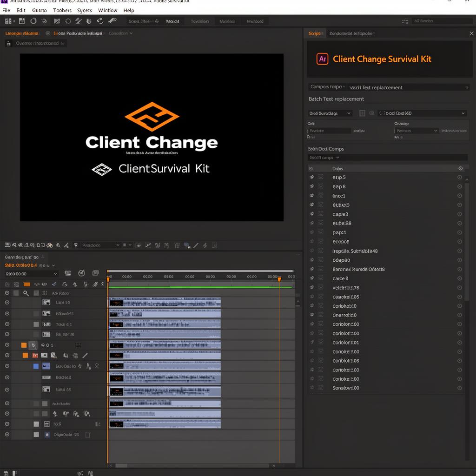
Task: Click the 'Crabio' button beside Bombre field
Action: click(x=359, y=131)
